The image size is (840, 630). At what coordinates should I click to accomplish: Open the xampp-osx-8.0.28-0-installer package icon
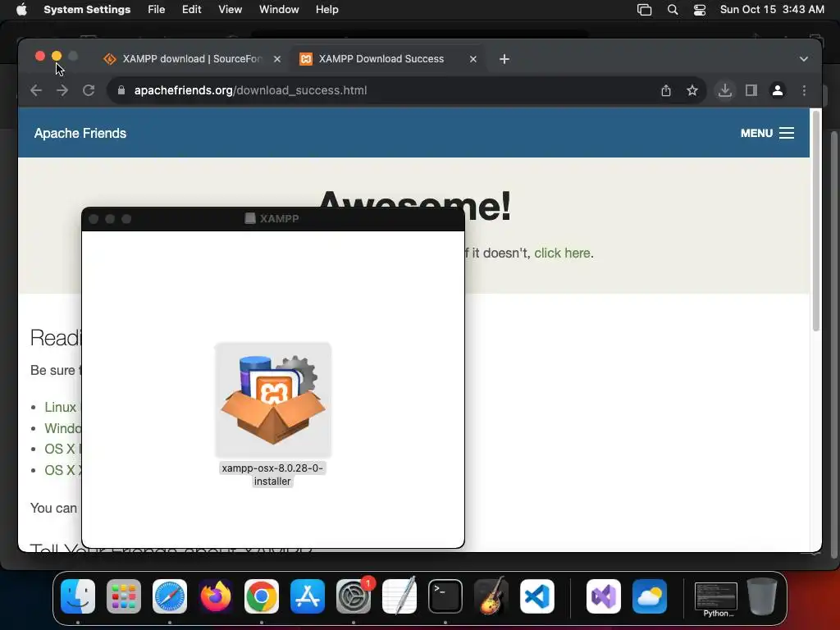272,399
